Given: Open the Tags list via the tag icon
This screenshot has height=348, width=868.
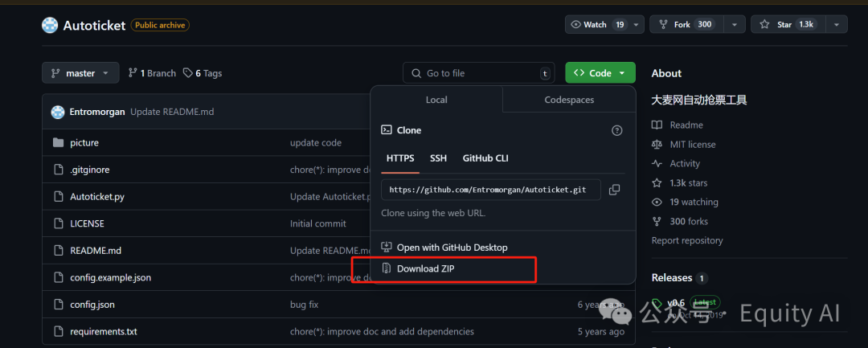Looking at the screenshot, I should coord(188,73).
